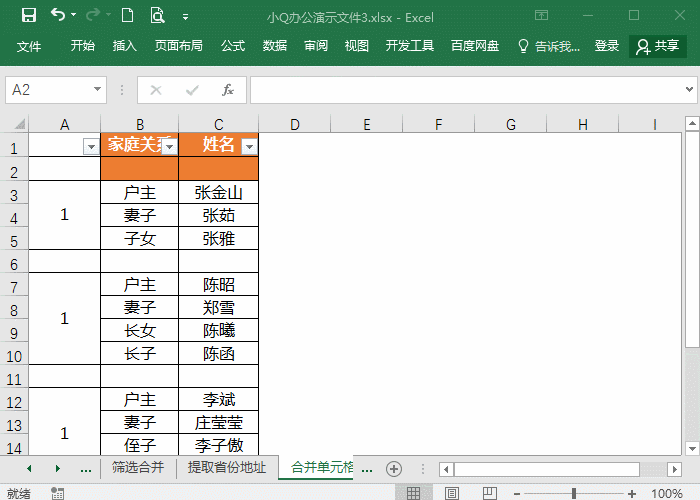Select column G header
The width and height of the screenshot is (700, 500).
511,124
